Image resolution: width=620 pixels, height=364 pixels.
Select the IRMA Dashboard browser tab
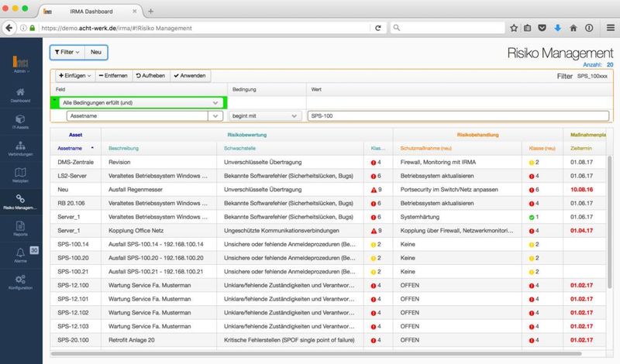(91, 12)
